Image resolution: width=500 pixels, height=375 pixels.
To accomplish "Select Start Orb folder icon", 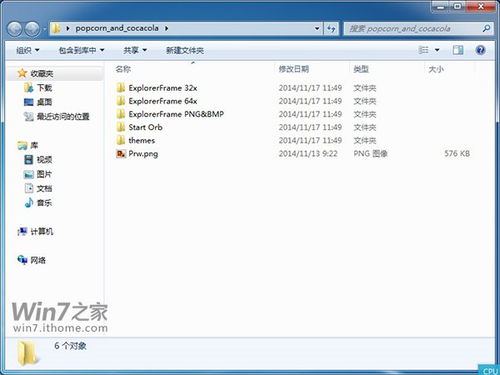I will click(x=121, y=127).
